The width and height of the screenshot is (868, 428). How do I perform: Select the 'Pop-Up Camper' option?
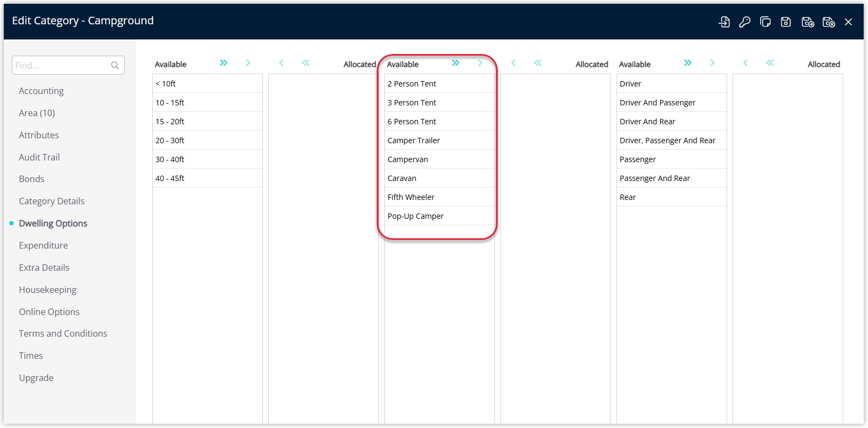tap(439, 216)
